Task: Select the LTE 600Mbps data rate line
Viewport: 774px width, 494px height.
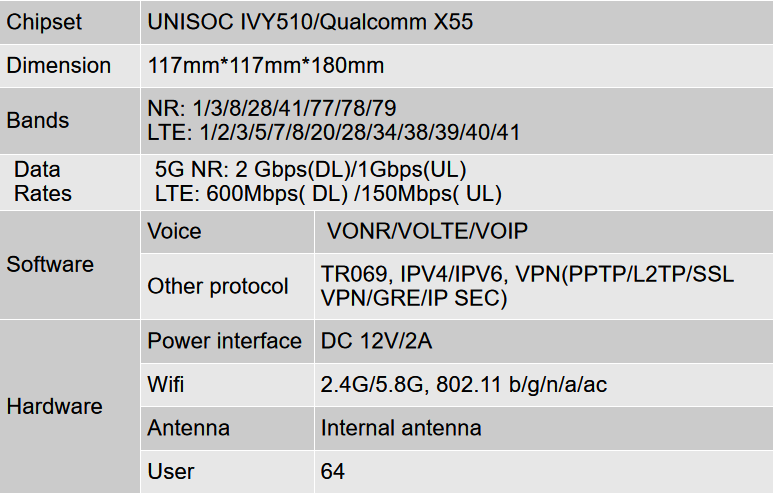Action: (x=328, y=194)
